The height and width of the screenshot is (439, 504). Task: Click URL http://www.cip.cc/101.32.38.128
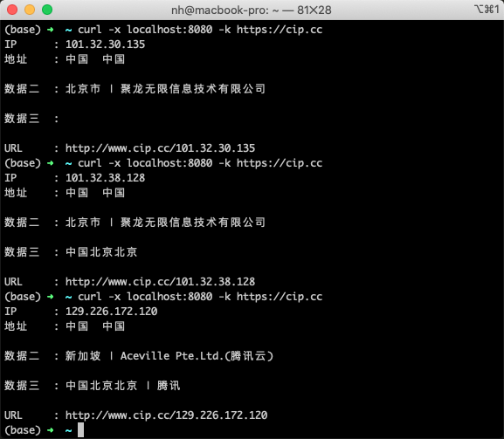[160, 282]
